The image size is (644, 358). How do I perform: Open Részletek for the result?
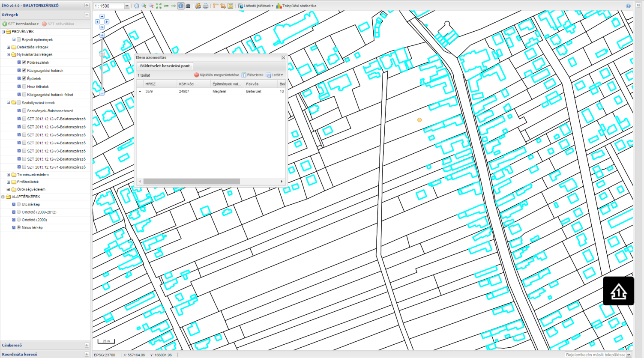(x=252, y=75)
